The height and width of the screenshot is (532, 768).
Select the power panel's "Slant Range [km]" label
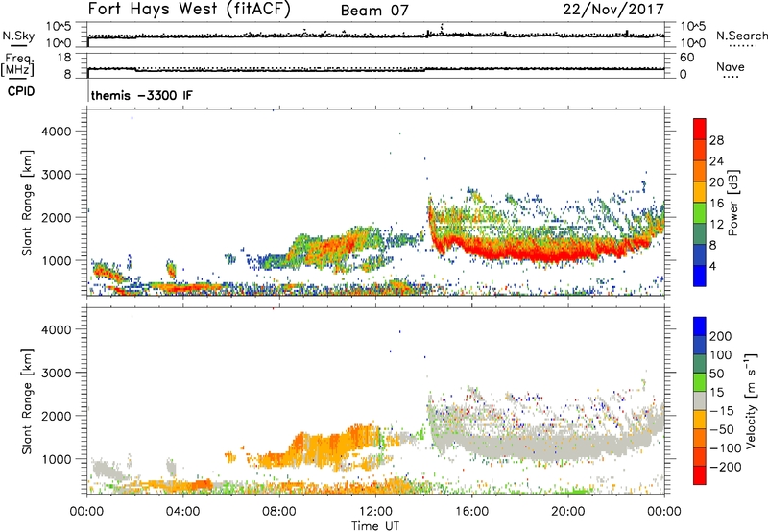click(27, 203)
